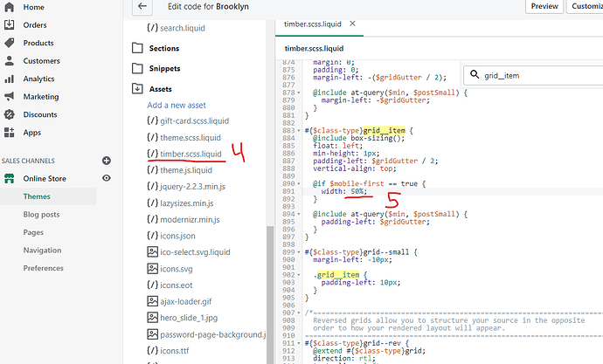Click the Marketing megaphone icon
Screen dimensions: 603x364
[x=10, y=96]
